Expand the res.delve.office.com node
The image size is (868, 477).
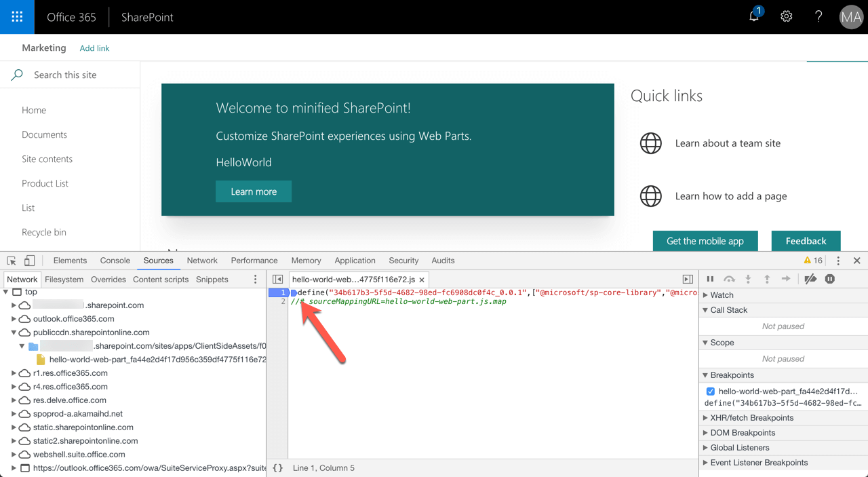coord(14,400)
